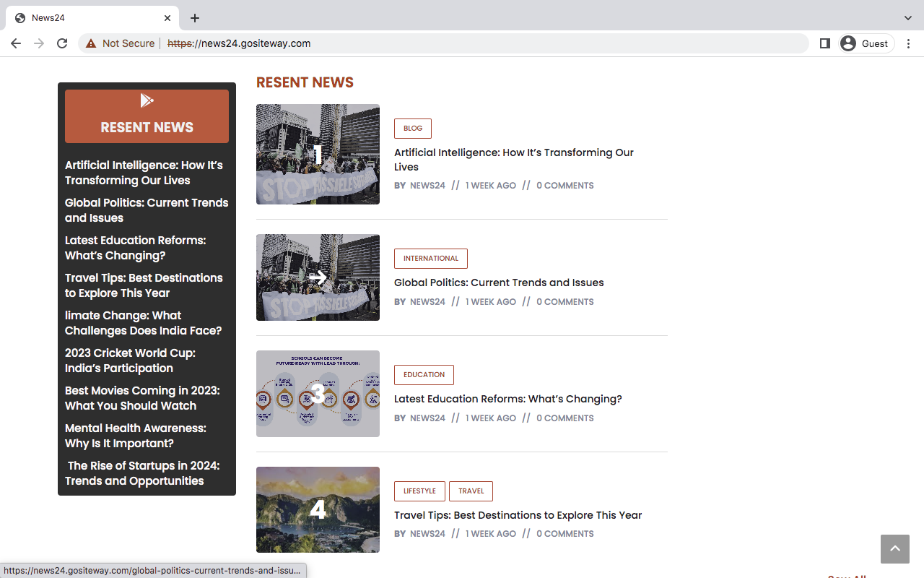
Task: Reload the News24 page
Action: click(x=62, y=43)
